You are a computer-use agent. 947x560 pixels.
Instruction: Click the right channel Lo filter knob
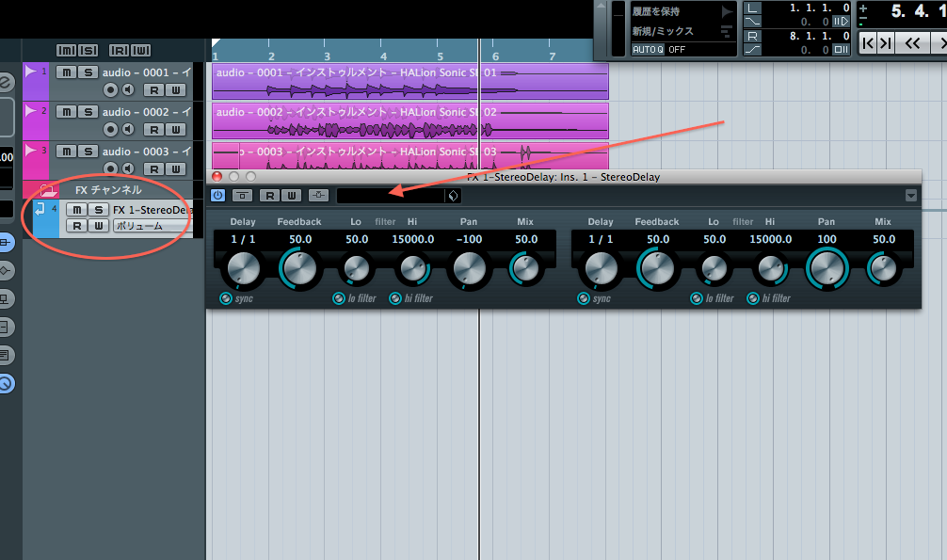[714, 268]
